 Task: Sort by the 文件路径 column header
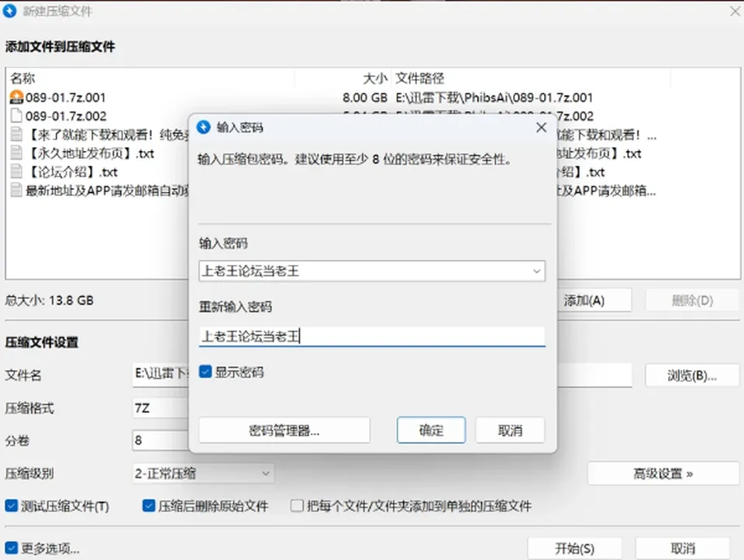(x=420, y=78)
